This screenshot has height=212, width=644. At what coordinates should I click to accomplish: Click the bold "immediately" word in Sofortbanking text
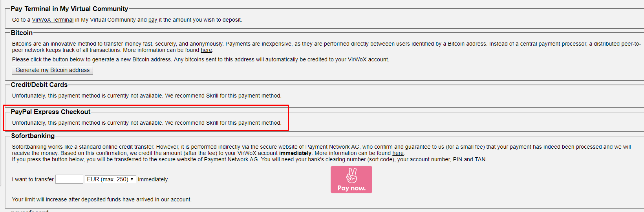click(x=295, y=153)
